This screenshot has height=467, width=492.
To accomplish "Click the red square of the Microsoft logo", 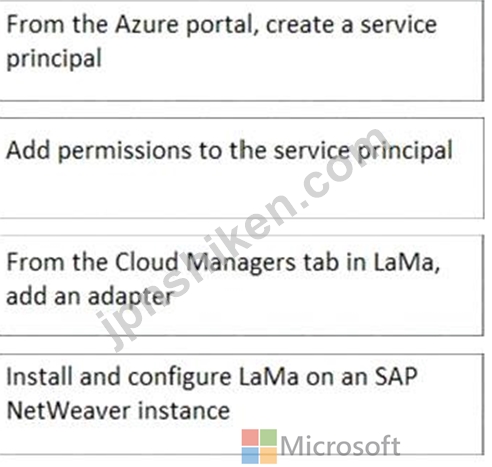I will tap(250, 437).
